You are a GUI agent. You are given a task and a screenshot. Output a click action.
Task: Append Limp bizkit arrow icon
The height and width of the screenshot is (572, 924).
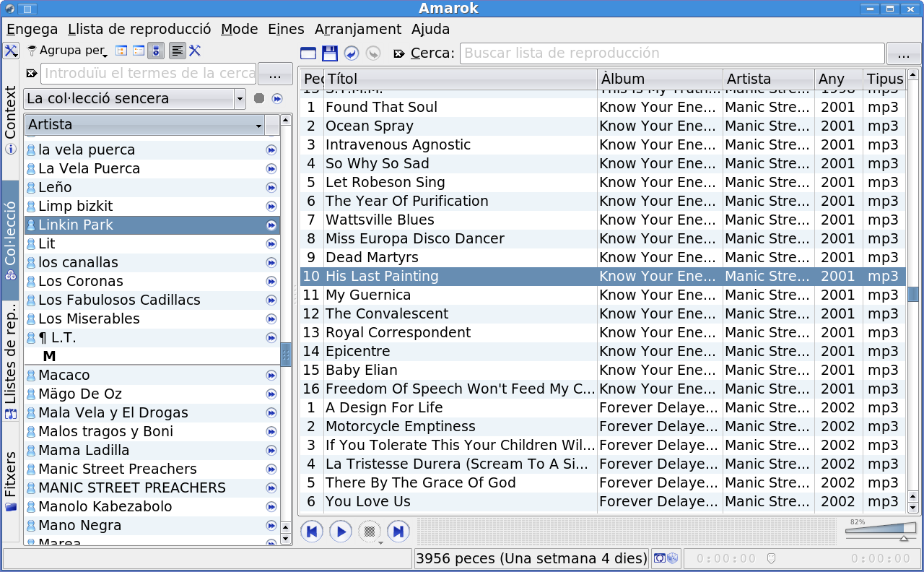point(271,207)
